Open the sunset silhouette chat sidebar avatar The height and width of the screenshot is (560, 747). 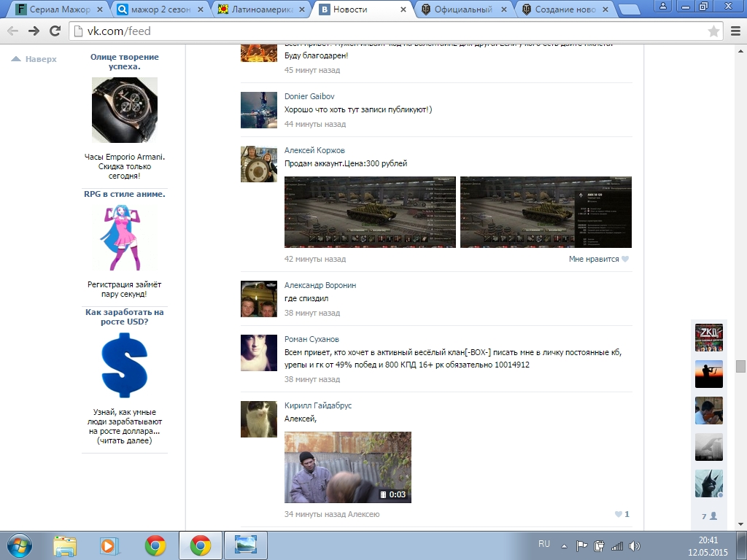pyautogui.click(x=709, y=374)
